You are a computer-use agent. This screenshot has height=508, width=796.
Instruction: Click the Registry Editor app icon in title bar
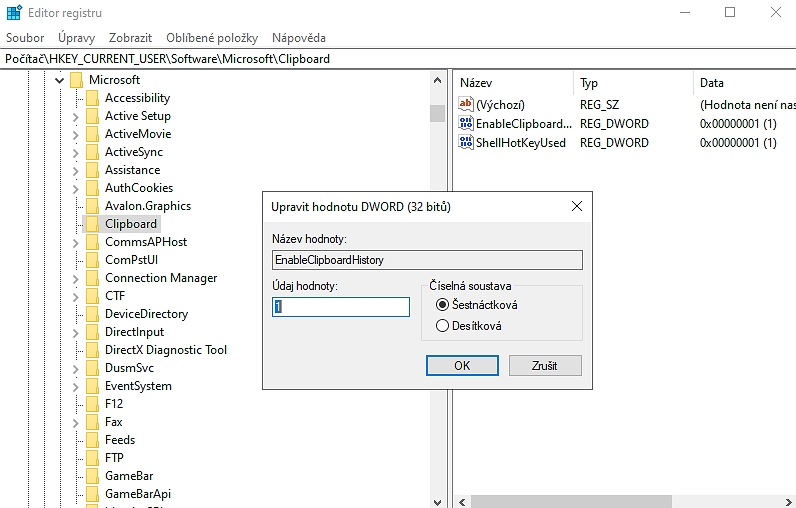(x=14, y=12)
